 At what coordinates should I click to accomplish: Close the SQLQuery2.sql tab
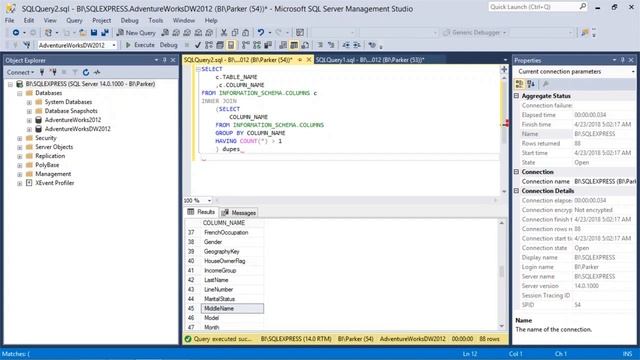[309, 60]
